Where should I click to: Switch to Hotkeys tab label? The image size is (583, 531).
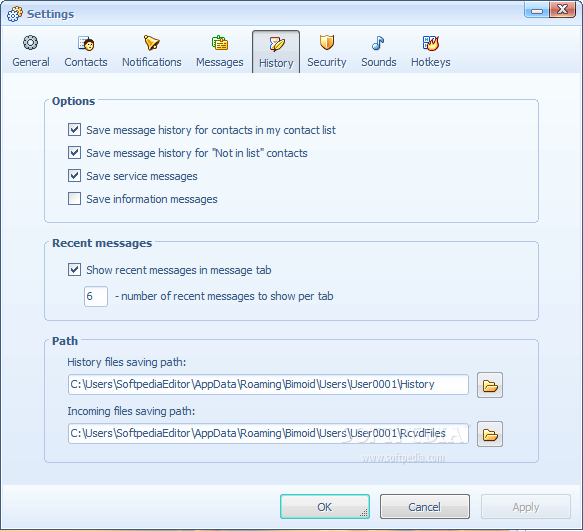coord(431,62)
